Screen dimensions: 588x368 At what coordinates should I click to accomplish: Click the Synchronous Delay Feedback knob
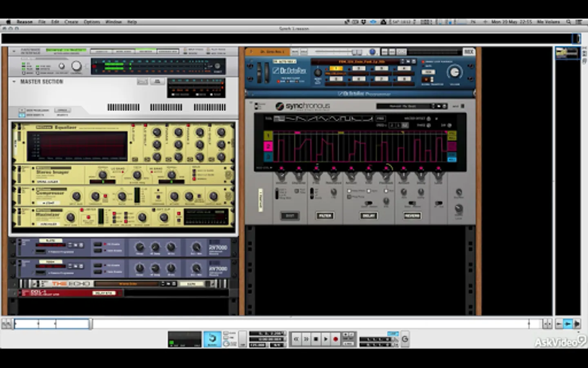coord(386,177)
